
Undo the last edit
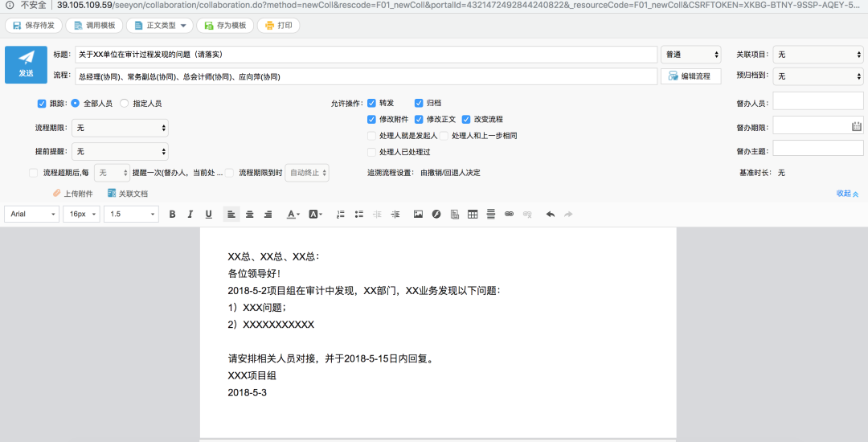[551, 214]
